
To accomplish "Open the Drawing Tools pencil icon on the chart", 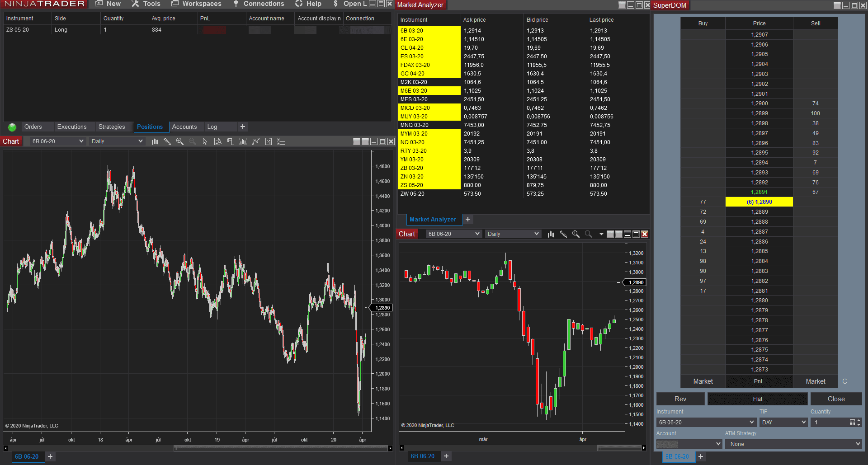I will coord(168,141).
